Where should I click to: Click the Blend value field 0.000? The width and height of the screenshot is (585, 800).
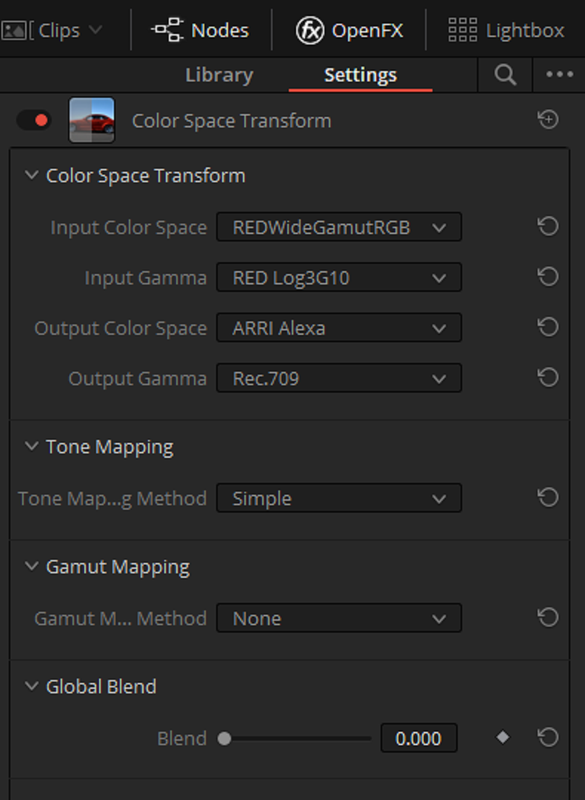tap(419, 738)
